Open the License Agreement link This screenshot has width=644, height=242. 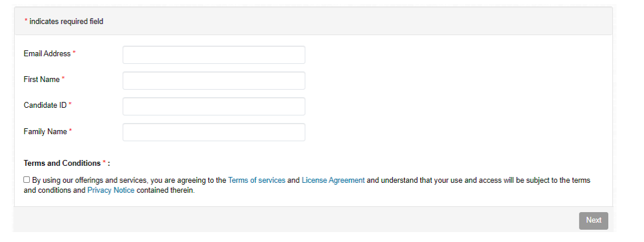[x=333, y=180]
